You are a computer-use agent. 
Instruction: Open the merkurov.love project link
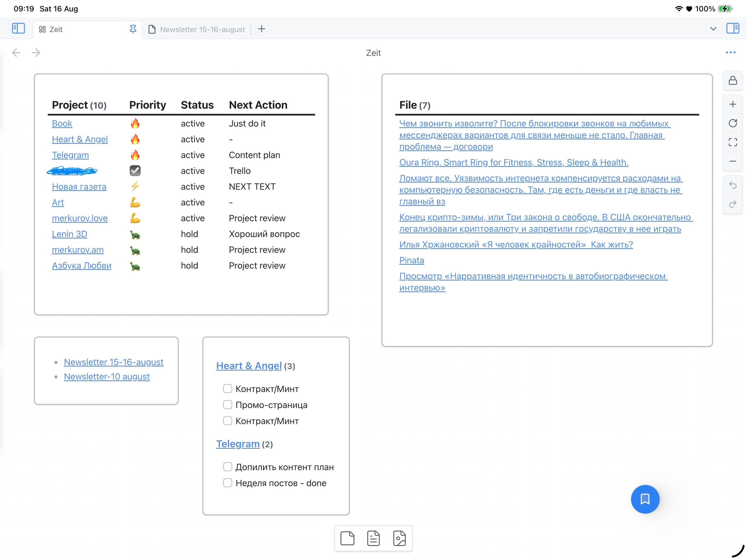[x=80, y=218]
